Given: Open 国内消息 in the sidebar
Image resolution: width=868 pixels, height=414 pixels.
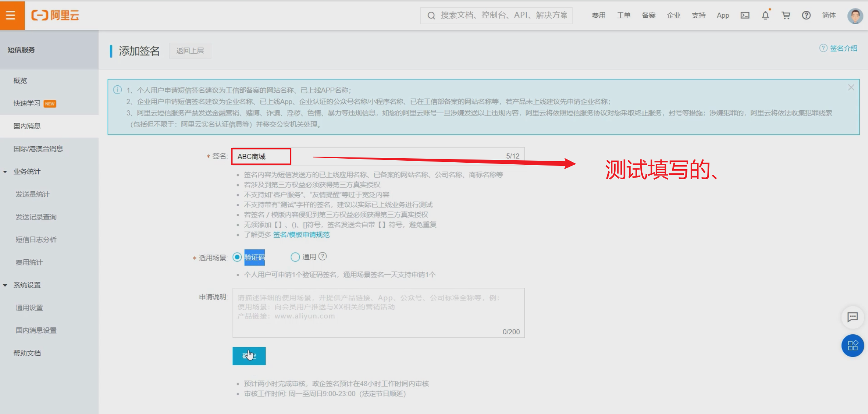Looking at the screenshot, I should coord(27,126).
